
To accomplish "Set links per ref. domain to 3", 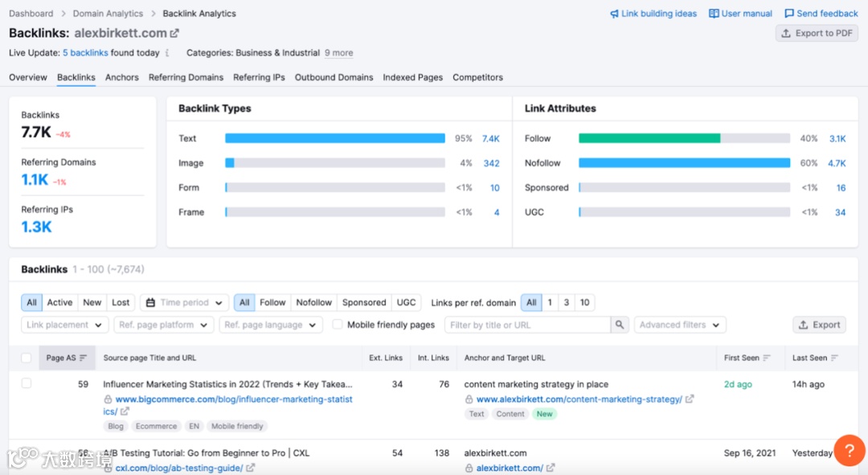I will point(567,303).
